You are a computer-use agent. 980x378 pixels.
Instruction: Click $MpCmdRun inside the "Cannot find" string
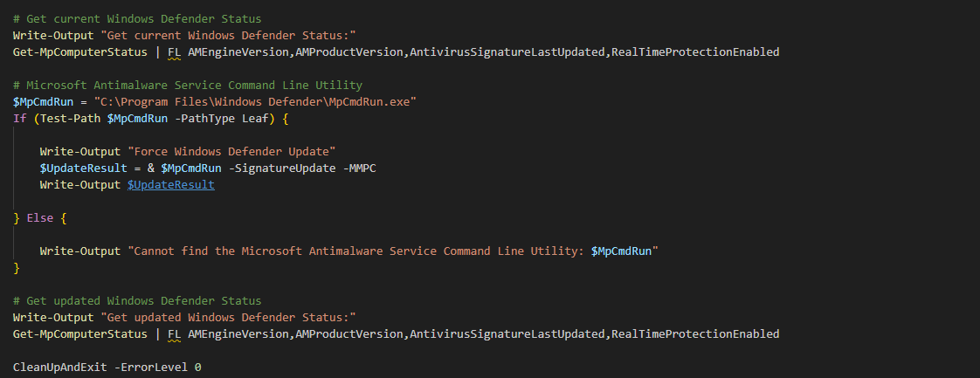click(622, 251)
